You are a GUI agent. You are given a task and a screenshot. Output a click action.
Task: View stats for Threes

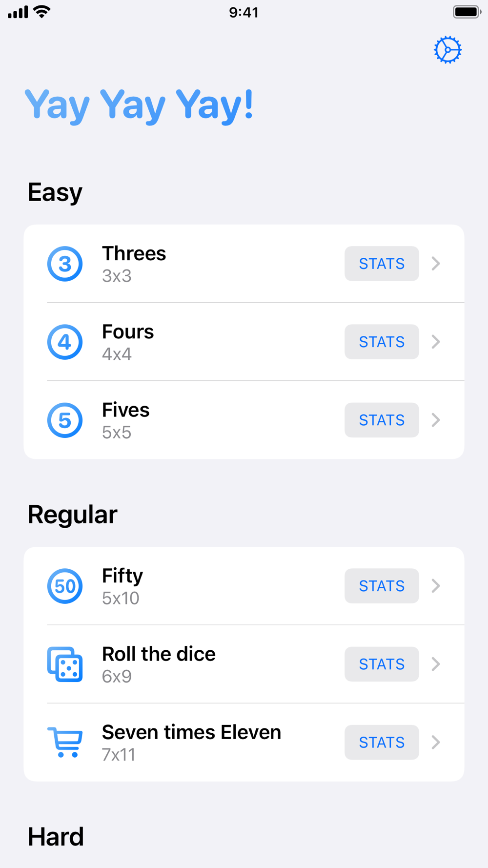[x=382, y=264]
